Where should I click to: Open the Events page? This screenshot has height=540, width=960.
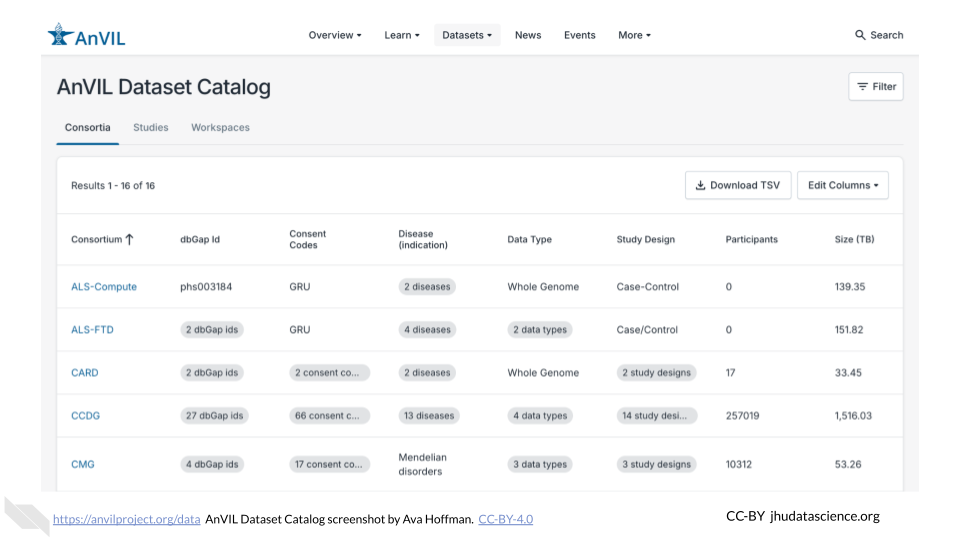tap(580, 35)
